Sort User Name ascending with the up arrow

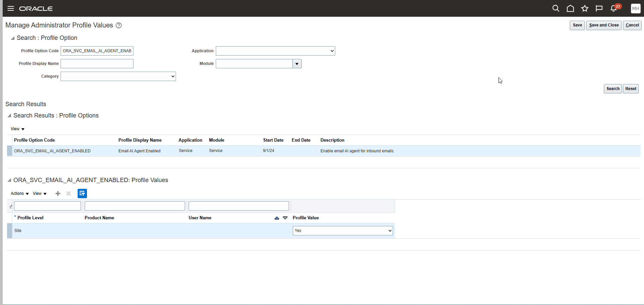(276, 218)
